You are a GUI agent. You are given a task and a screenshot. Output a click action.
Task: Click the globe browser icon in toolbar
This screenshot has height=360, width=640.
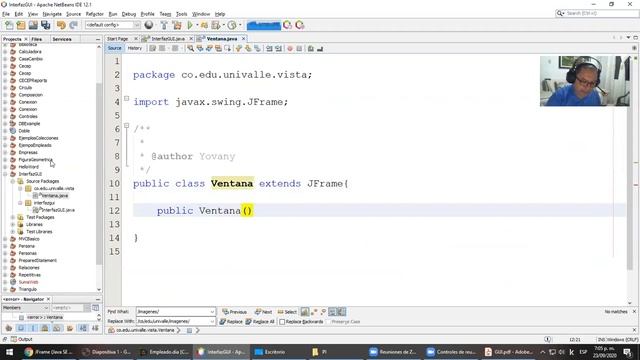click(149, 25)
